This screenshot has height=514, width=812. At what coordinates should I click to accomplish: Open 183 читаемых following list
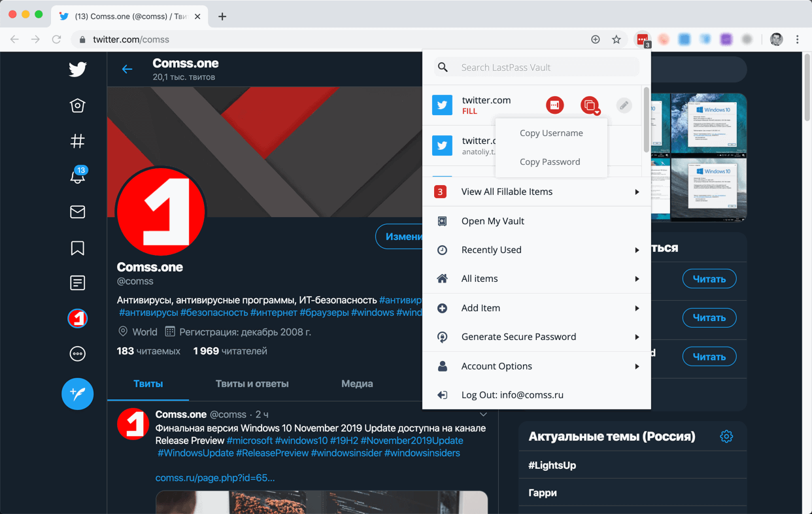pyautogui.click(x=148, y=351)
